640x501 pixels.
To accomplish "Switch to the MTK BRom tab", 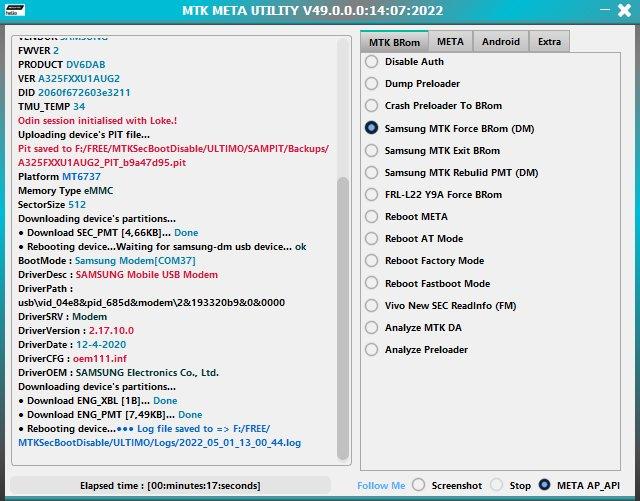I will pos(394,42).
